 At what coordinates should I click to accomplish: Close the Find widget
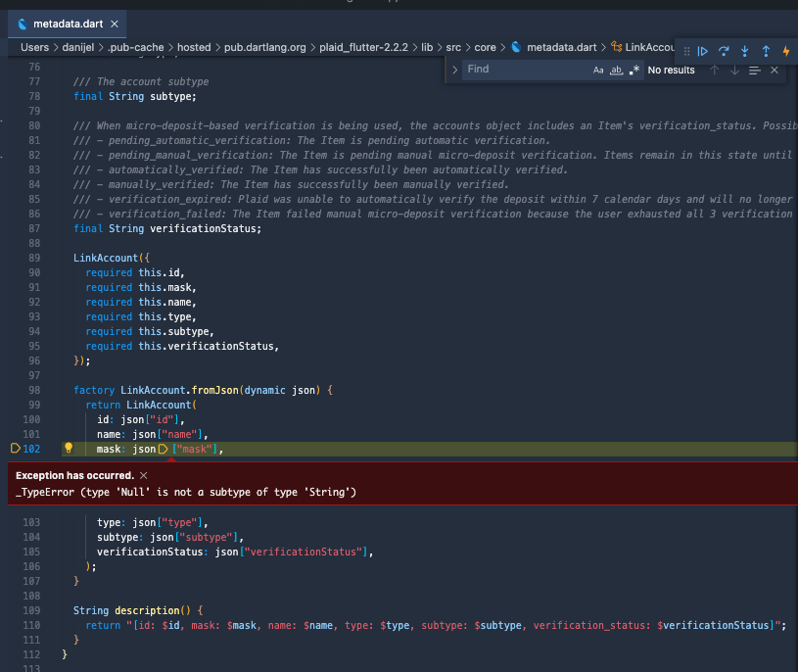[x=775, y=71]
